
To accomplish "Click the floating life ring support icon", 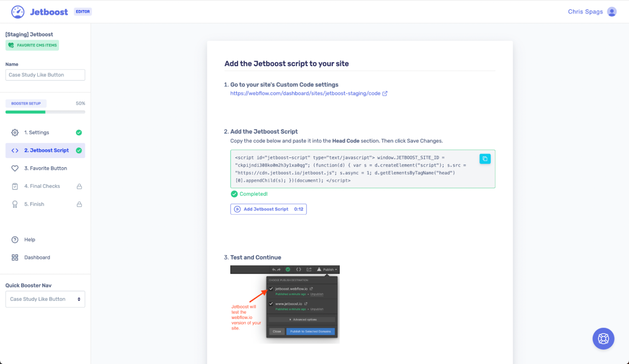I will click(603, 339).
